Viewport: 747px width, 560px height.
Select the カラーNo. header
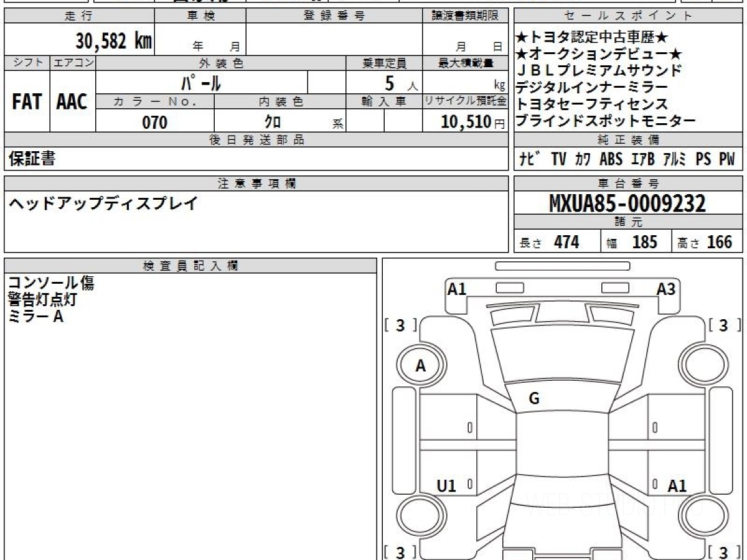click(155, 101)
